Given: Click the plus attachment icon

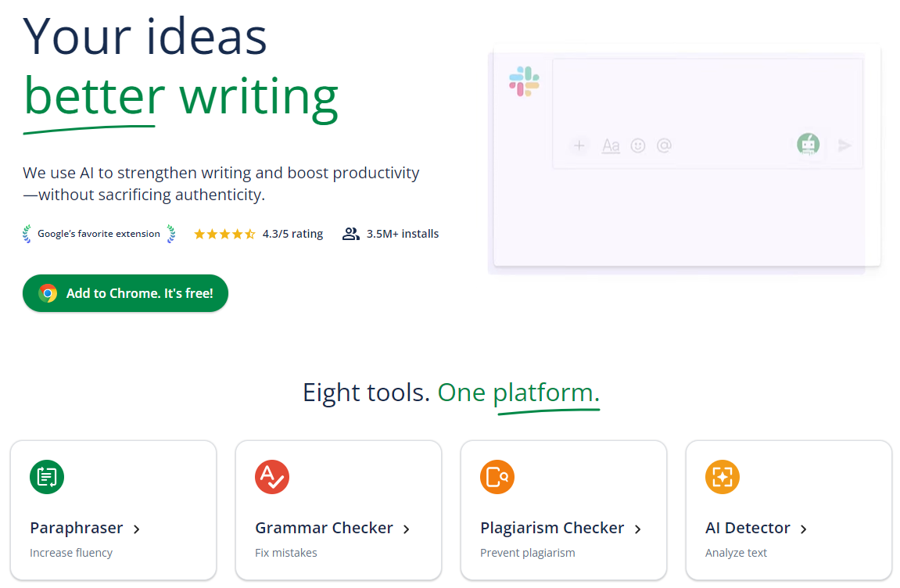Looking at the screenshot, I should (x=579, y=145).
